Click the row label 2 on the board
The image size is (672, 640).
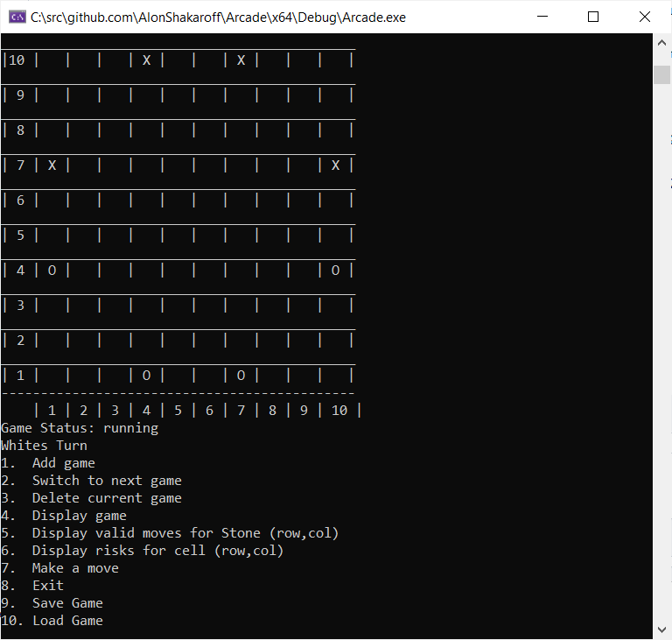[21, 341]
